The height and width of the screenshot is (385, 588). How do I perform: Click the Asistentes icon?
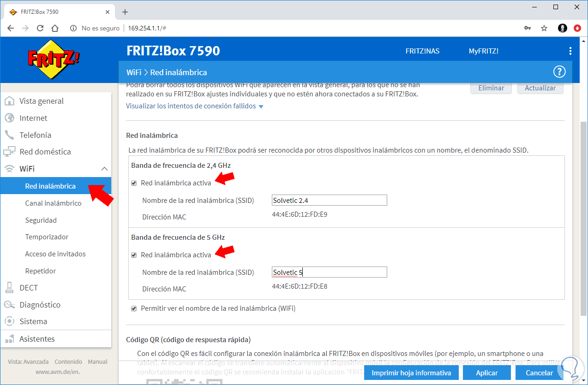(x=9, y=339)
